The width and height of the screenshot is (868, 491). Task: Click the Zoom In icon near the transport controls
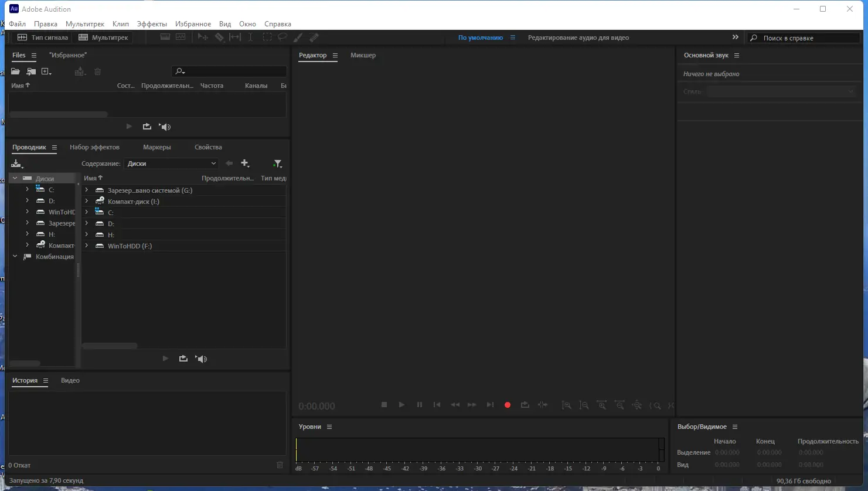pos(567,404)
